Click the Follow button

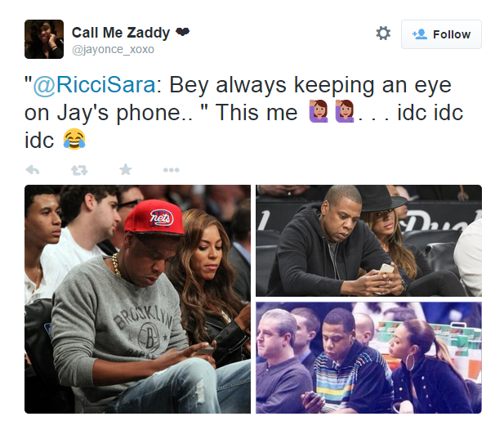441,34
